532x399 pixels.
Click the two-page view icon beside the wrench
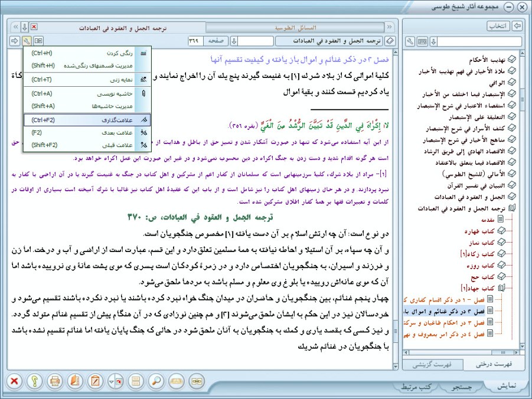tap(38, 41)
